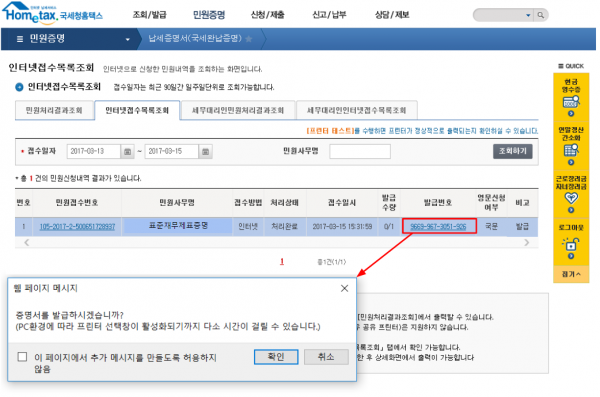Click the 처리상태 column header
This screenshot has height=397, width=600.
click(284, 203)
